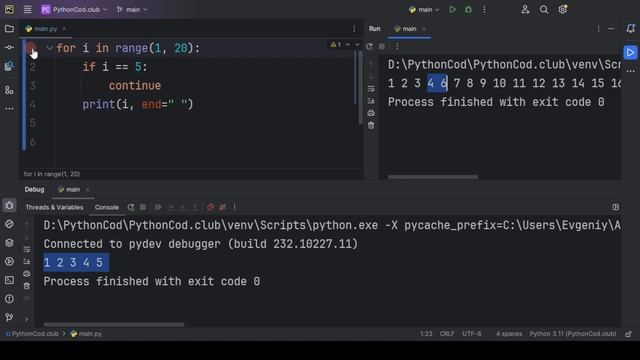This screenshot has width=640, height=360.
Task: Stop the debug session
Action: [143, 207]
